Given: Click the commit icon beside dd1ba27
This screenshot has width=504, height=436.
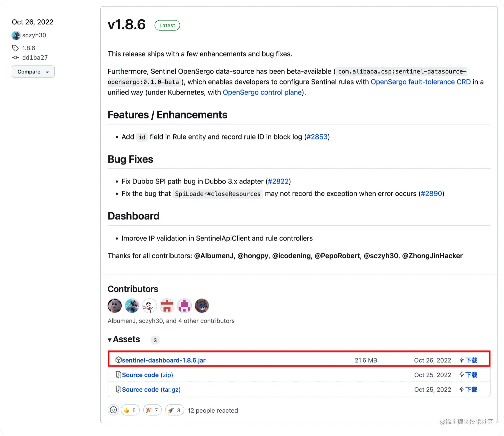Looking at the screenshot, I should click(x=15, y=58).
